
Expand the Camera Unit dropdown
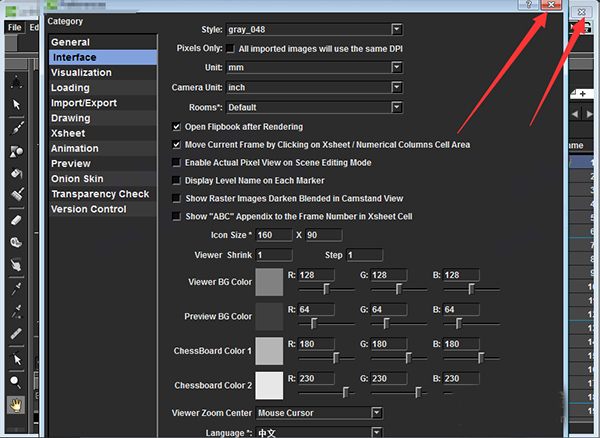(314, 87)
